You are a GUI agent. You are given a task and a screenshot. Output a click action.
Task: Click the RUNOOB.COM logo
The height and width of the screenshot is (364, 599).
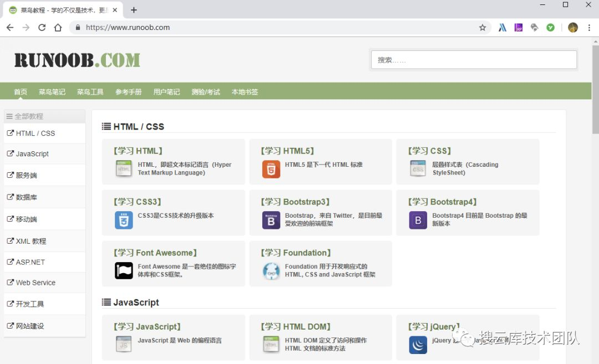(x=77, y=60)
